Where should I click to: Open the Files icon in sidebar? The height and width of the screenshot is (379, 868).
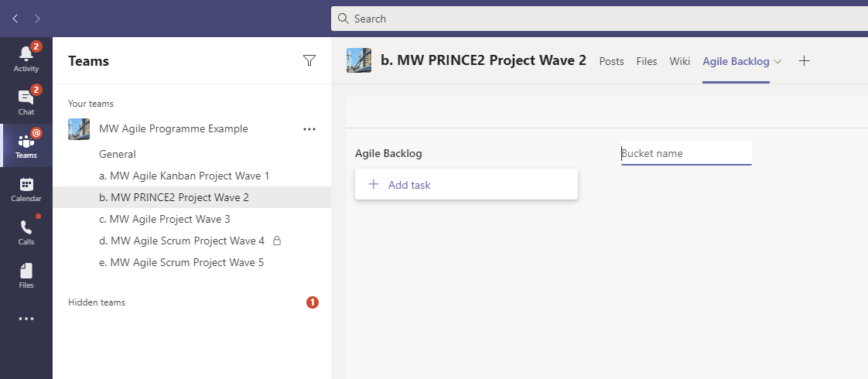click(x=26, y=275)
